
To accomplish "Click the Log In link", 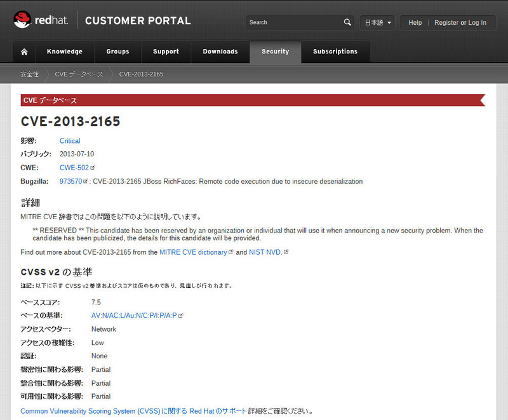I will (478, 22).
